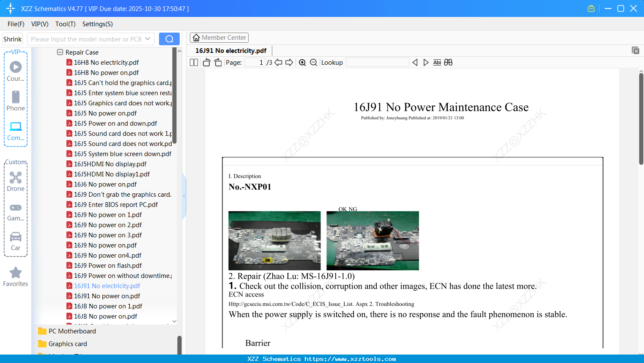Collapse the Repair Case tree node
644x363 pixels.
[x=60, y=52]
